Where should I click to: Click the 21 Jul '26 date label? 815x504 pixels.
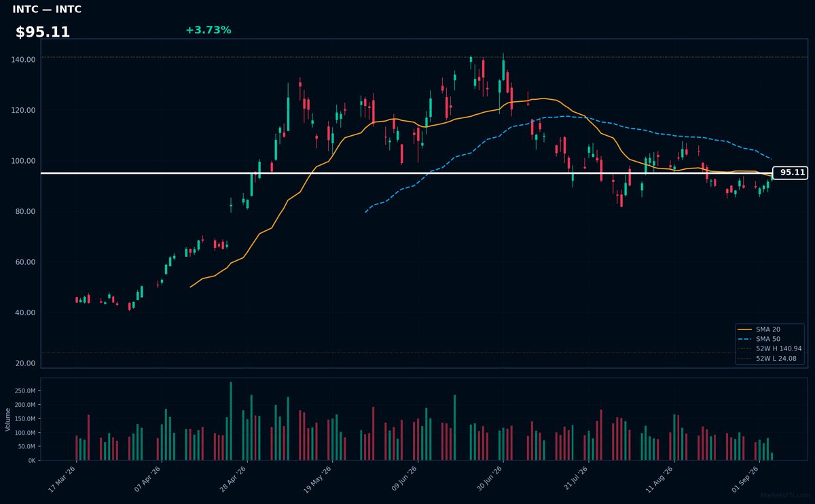coord(574,480)
